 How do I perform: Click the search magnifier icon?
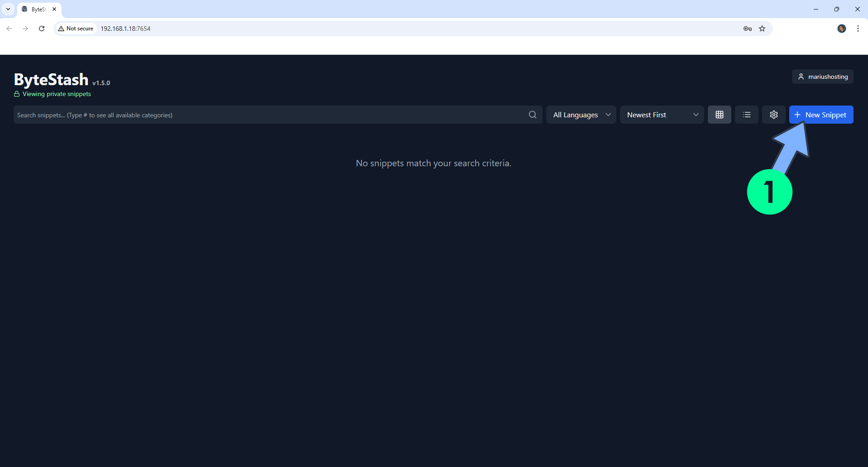point(532,115)
